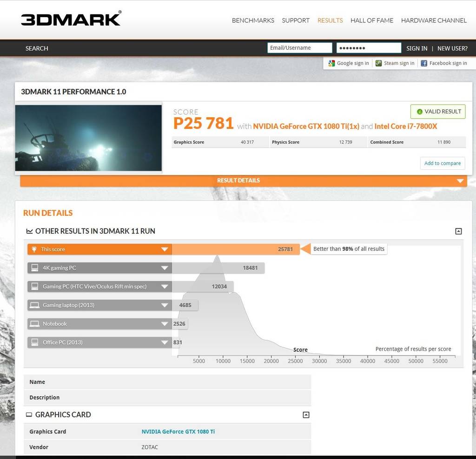Click the trophy icon on This score

coord(34,249)
